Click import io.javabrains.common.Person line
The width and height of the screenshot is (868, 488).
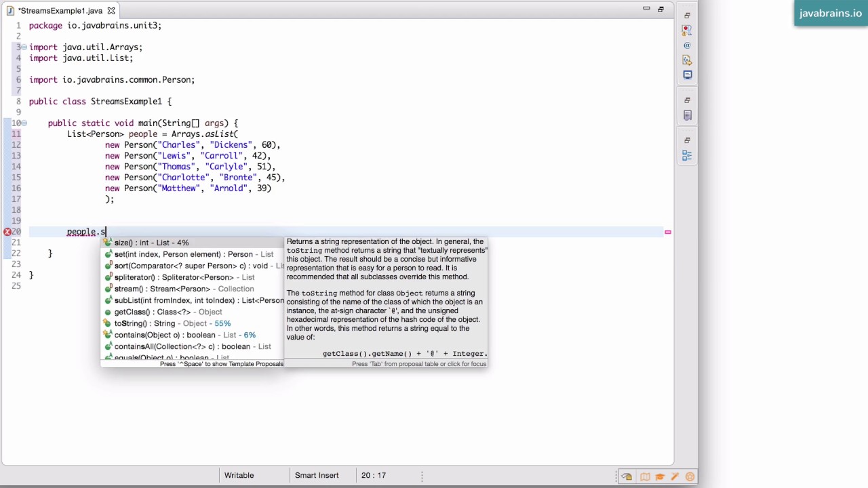[x=112, y=80]
